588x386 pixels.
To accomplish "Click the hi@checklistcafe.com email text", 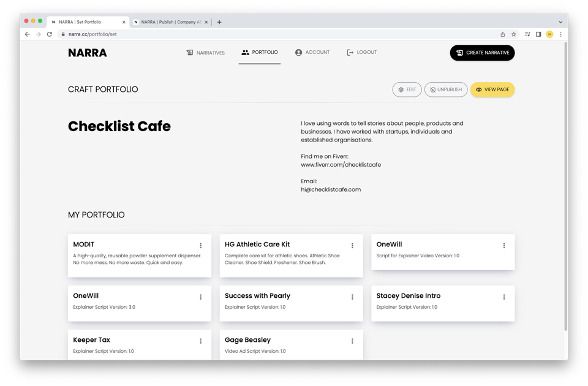I will click(331, 189).
